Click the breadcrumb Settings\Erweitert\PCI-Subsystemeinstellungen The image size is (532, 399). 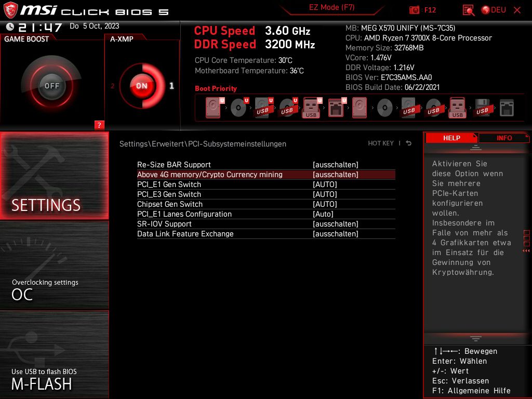[x=203, y=143]
